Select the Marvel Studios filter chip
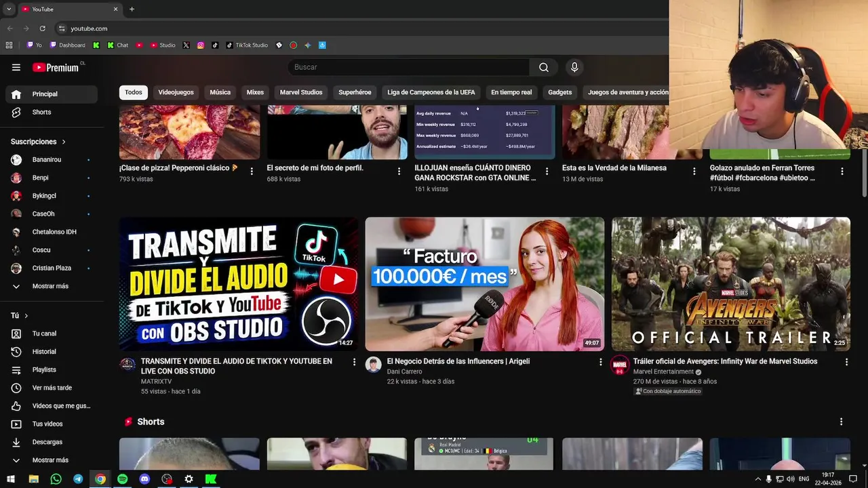Image resolution: width=868 pixels, height=488 pixels. tap(301, 92)
